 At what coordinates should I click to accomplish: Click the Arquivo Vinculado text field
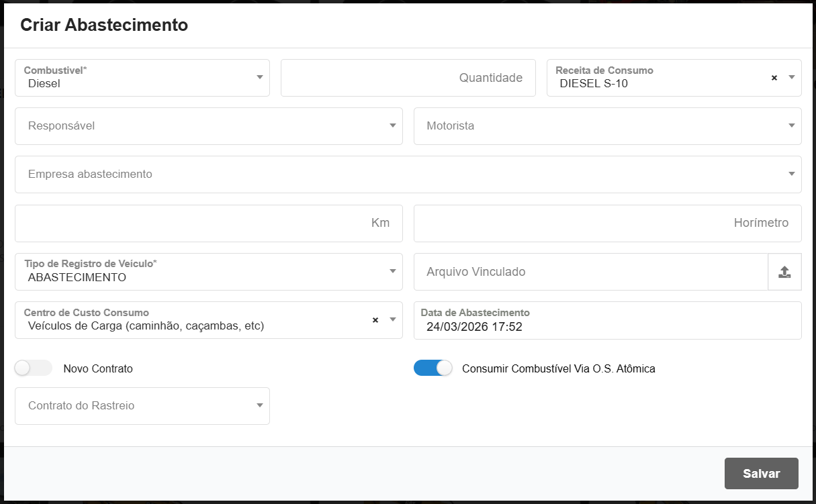(590, 272)
